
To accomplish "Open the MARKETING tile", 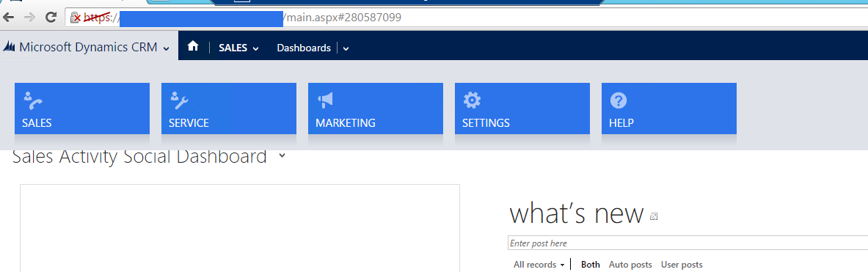I will point(376,109).
